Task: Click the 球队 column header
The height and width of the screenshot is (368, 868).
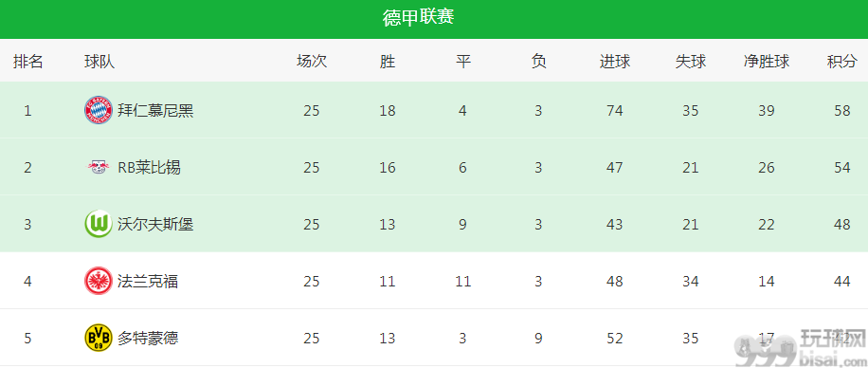Action: pos(99,61)
